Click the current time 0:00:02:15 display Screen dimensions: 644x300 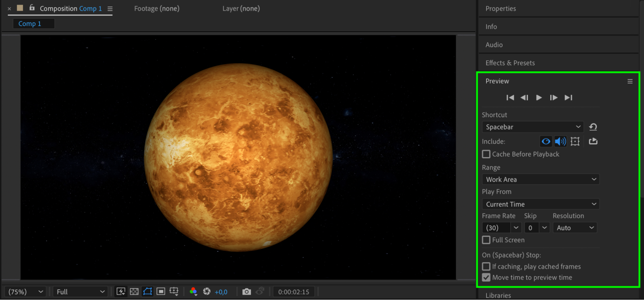point(293,292)
